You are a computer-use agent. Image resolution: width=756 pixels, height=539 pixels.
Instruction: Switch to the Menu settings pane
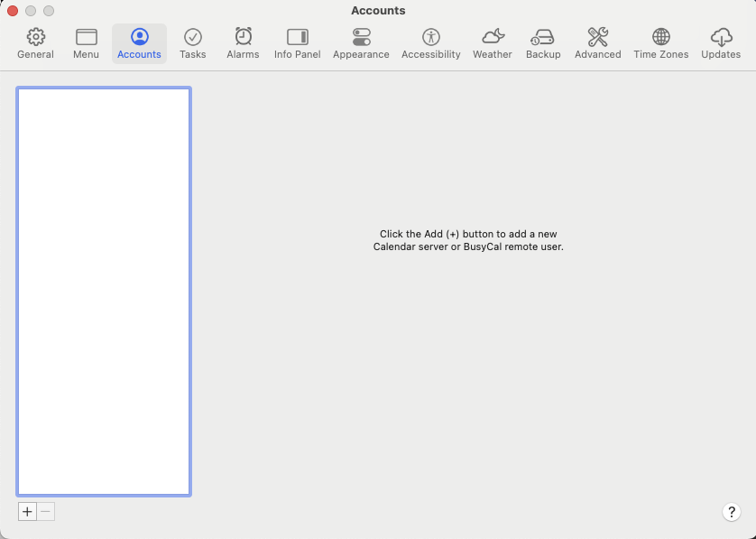pos(86,43)
